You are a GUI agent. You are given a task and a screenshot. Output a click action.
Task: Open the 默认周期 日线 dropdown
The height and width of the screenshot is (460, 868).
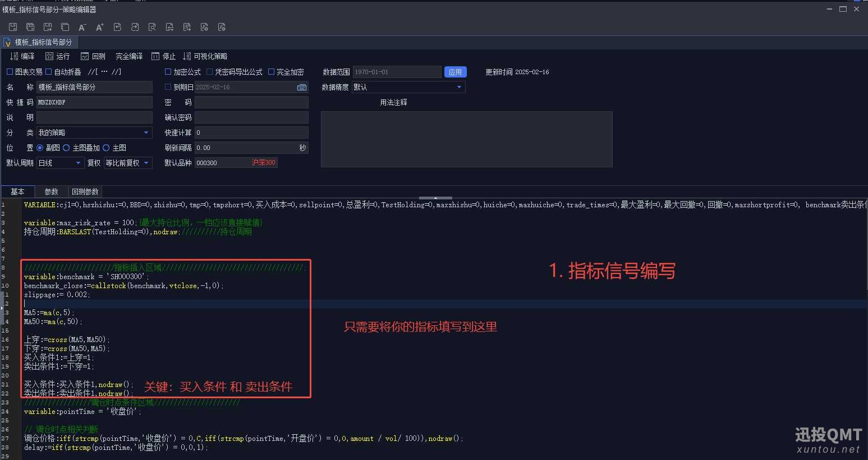pyautogui.click(x=61, y=163)
